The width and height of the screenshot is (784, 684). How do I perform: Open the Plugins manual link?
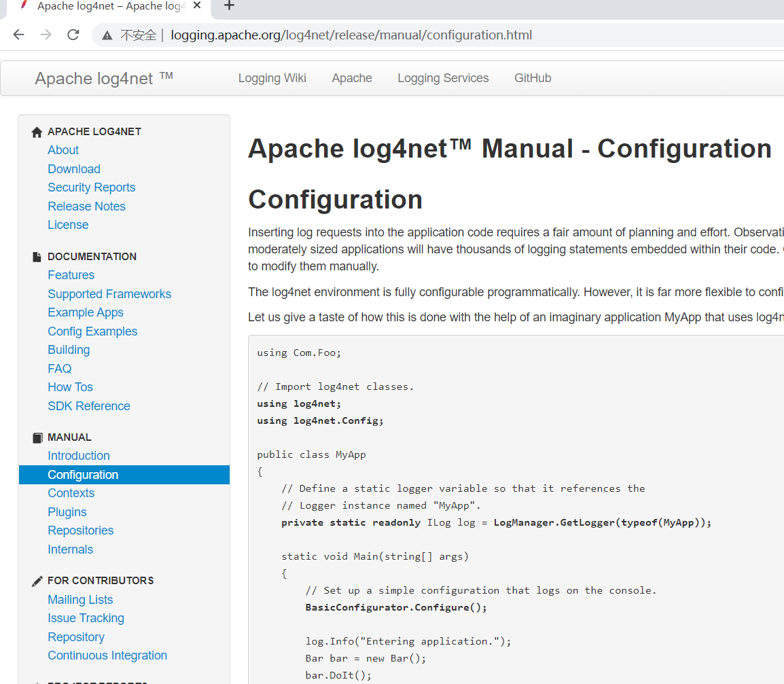67,512
